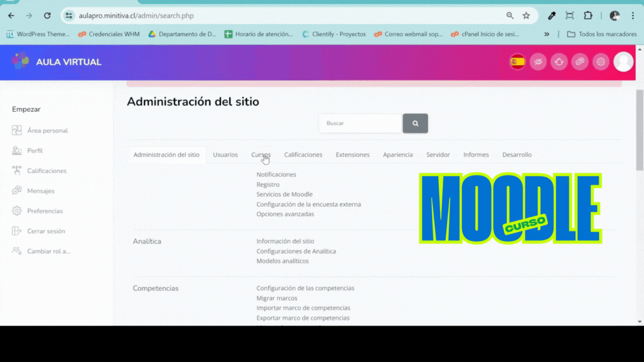Expand the hidden bookmarks overflow chevron
The image size is (644, 362).
tap(547, 34)
